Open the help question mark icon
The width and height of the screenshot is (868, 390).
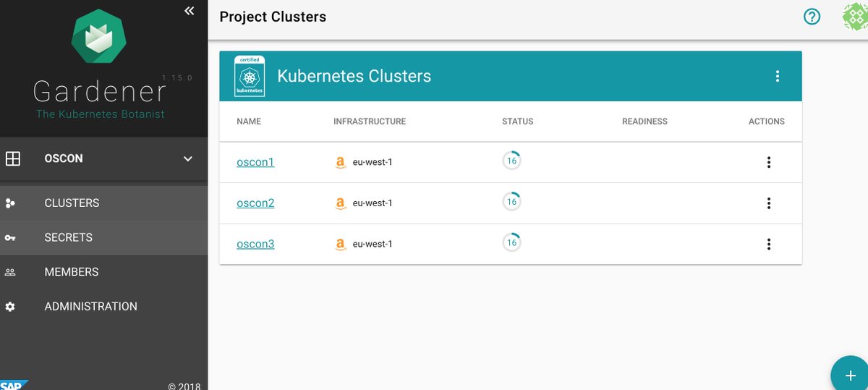coord(812,17)
